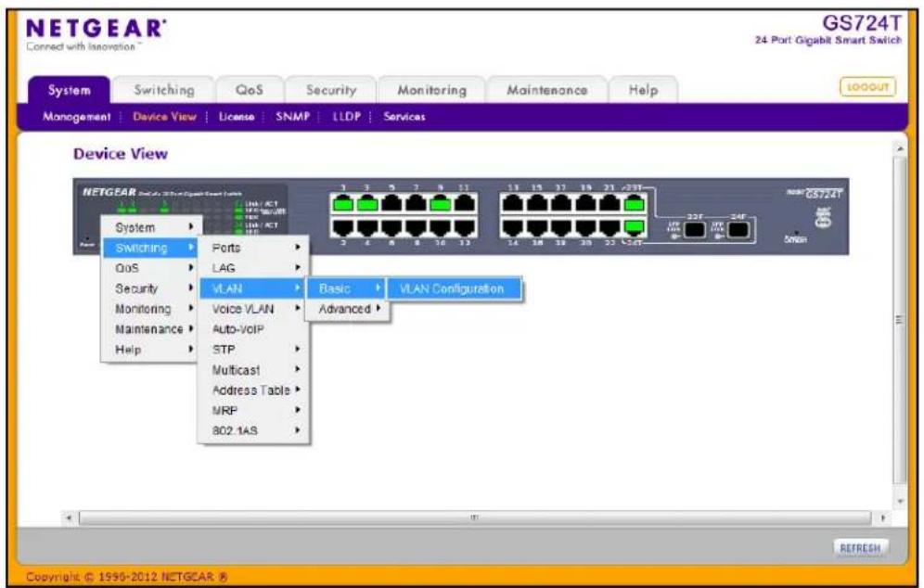
Task: Open the SNMP submenu link
Action: click(293, 117)
